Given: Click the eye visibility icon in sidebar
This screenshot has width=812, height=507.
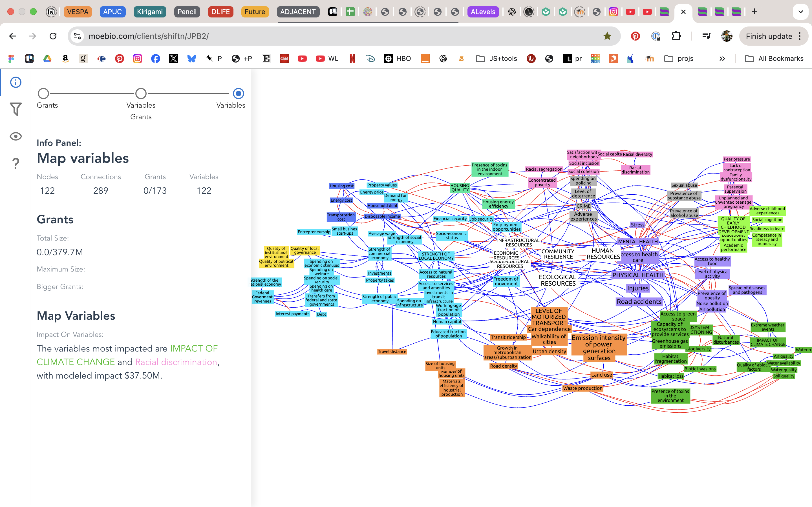Looking at the screenshot, I should (x=16, y=136).
